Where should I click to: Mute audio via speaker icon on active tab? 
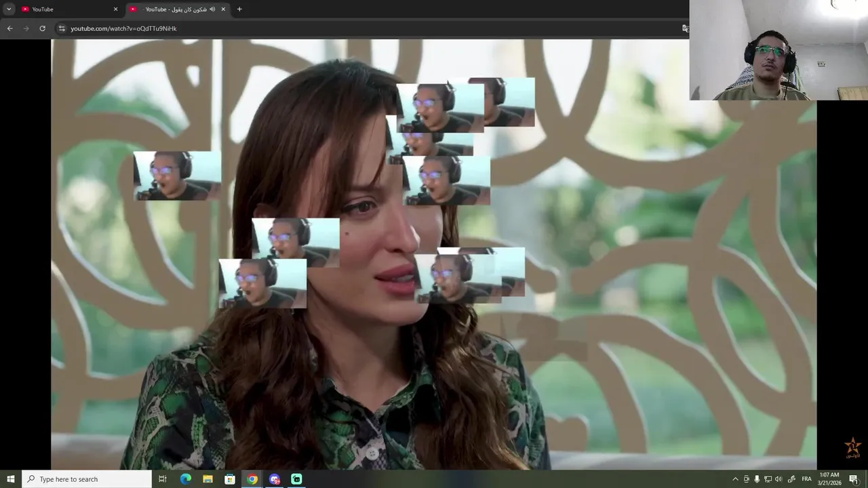(x=212, y=9)
